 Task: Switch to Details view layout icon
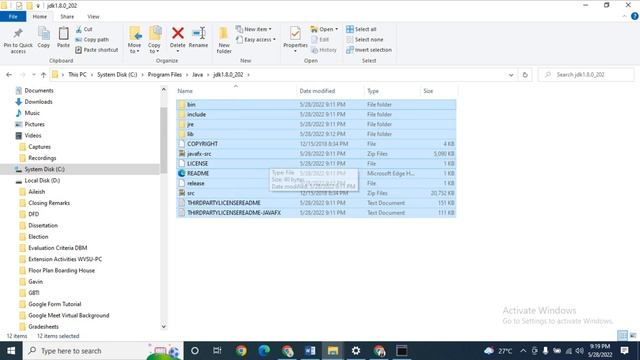622,336
